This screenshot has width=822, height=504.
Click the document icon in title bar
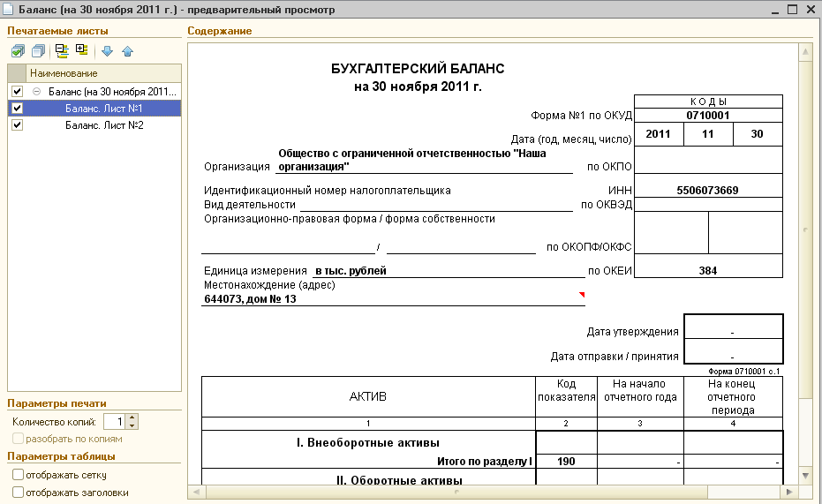pyautogui.click(x=8, y=10)
